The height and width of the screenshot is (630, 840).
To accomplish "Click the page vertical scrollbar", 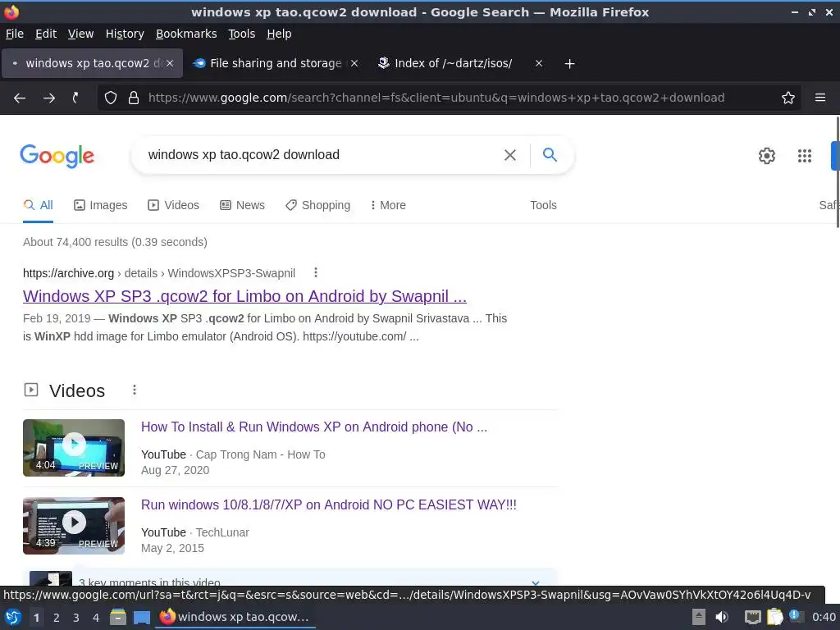I will 838,171.
